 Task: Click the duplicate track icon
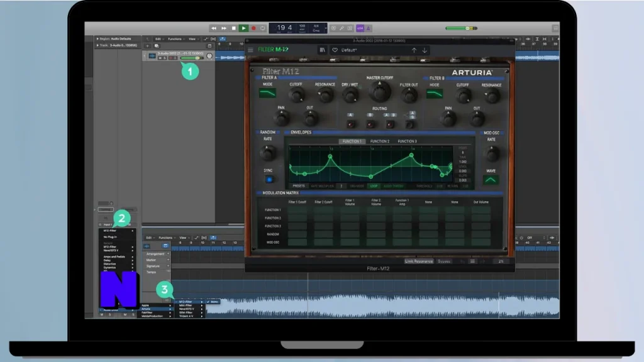(157, 46)
